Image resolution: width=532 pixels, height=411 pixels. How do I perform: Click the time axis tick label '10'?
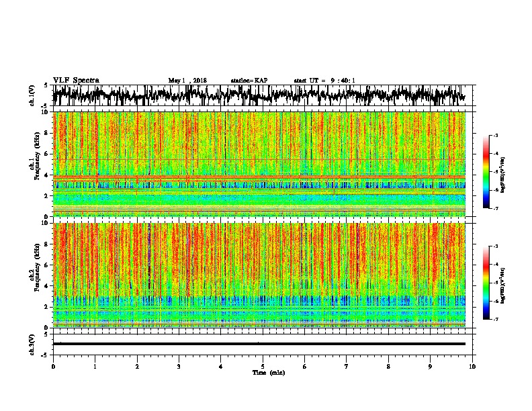click(x=472, y=367)
